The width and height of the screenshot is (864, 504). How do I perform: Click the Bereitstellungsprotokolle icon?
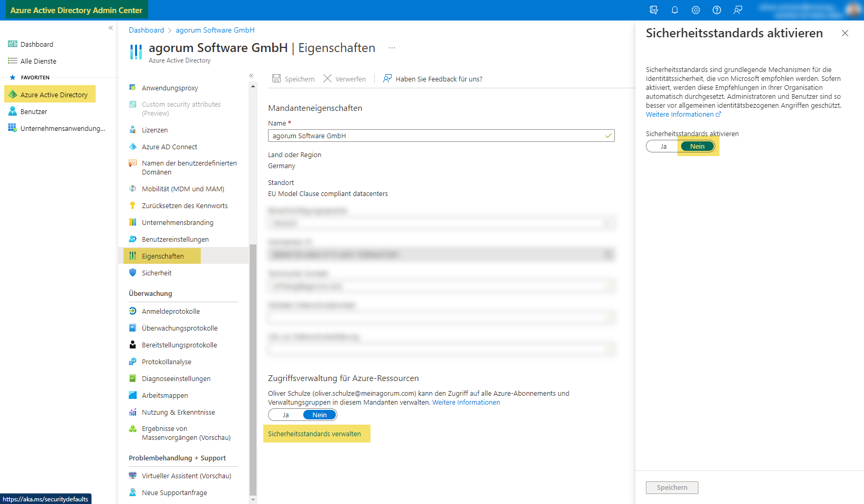coord(132,345)
